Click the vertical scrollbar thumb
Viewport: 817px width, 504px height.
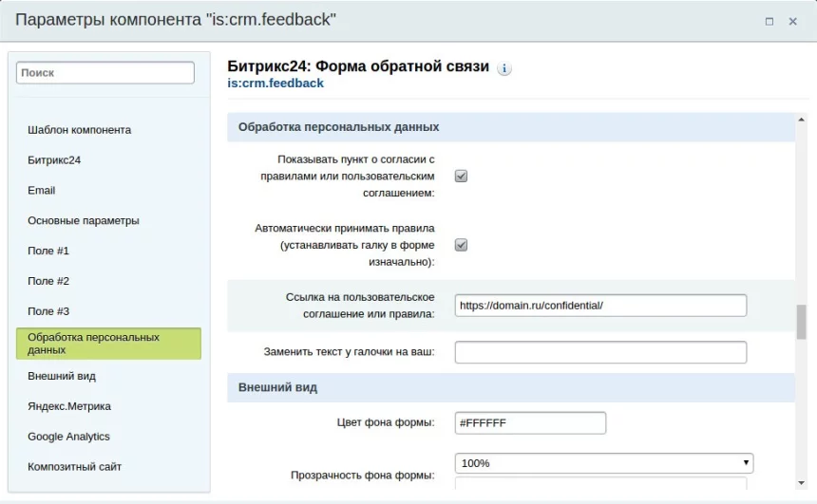(802, 323)
